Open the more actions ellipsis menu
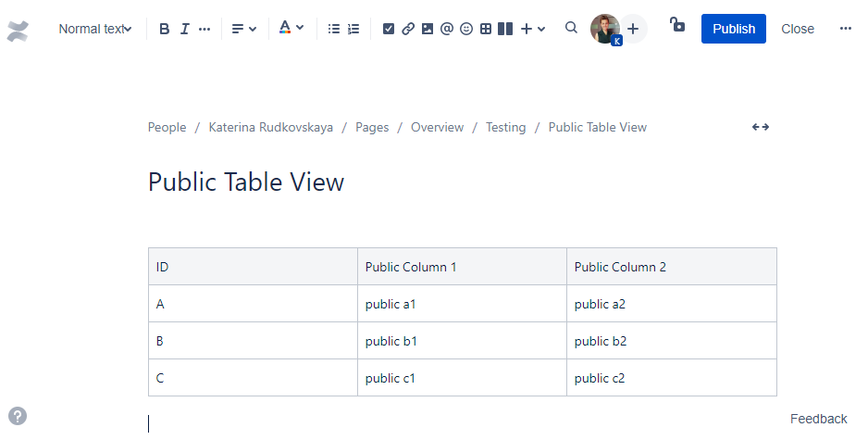 (x=845, y=29)
